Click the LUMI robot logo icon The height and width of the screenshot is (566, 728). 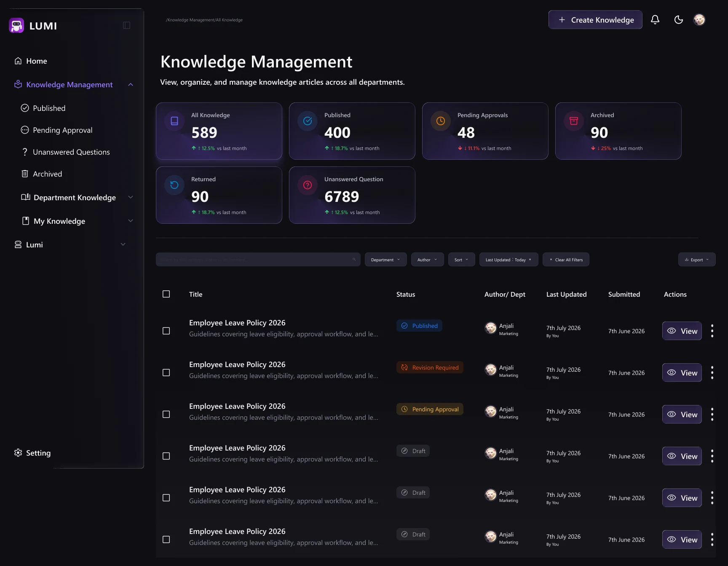16,26
